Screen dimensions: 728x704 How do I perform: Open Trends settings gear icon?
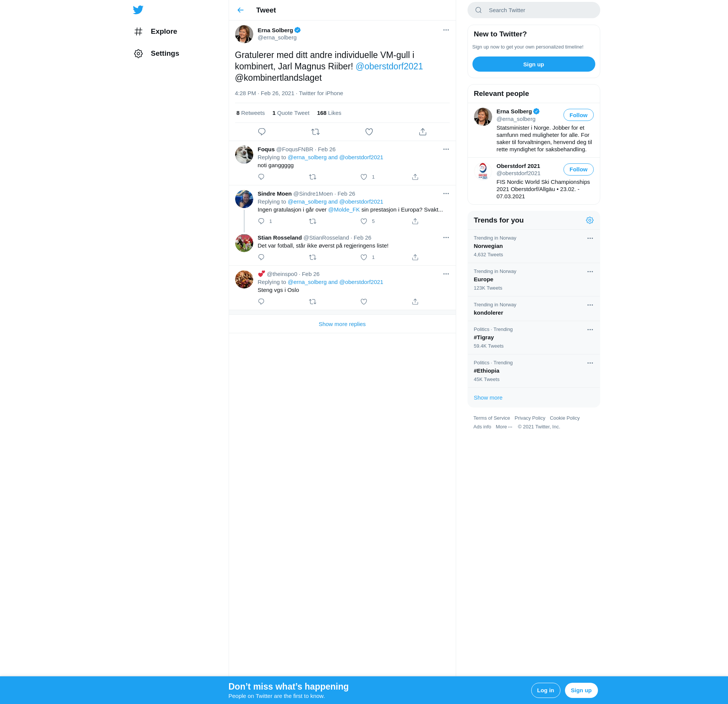pyautogui.click(x=590, y=220)
